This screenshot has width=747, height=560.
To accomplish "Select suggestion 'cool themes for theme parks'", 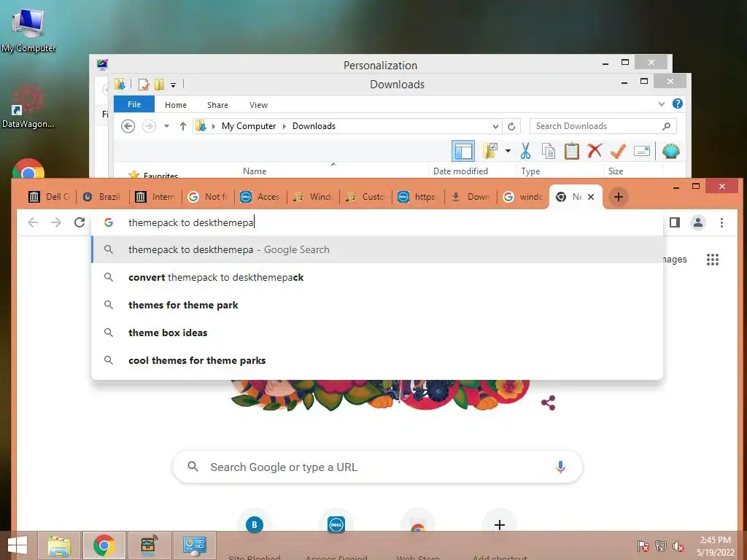I will pyautogui.click(x=377, y=360).
